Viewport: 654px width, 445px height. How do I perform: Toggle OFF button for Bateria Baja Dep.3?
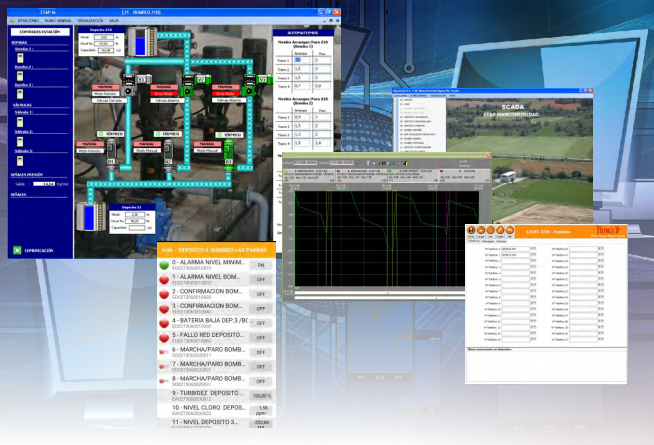[261, 323]
